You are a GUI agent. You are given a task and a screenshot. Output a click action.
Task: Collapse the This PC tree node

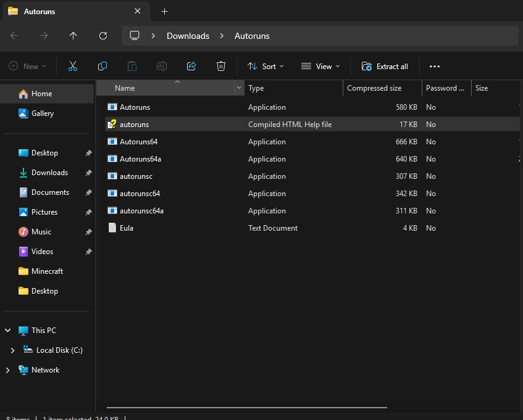(x=7, y=331)
